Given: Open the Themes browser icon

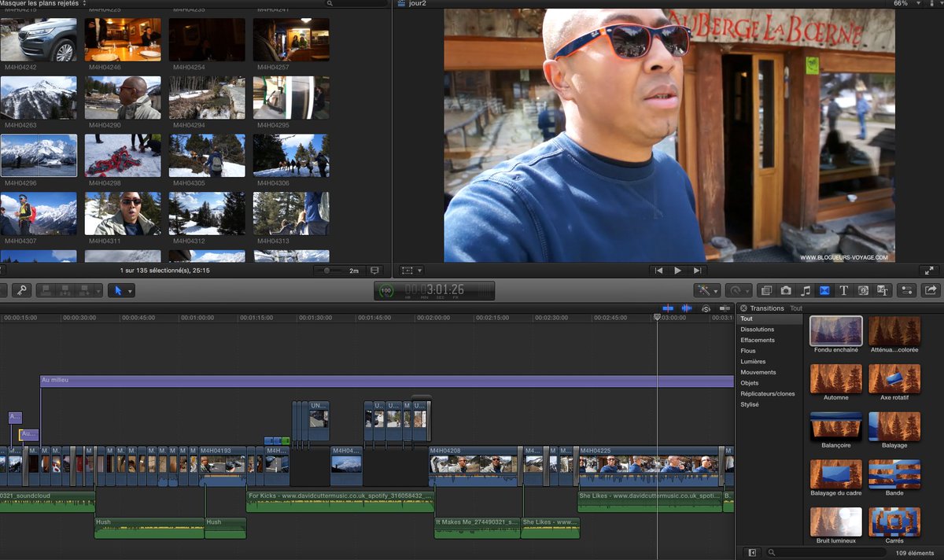Looking at the screenshot, I should point(883,290).
